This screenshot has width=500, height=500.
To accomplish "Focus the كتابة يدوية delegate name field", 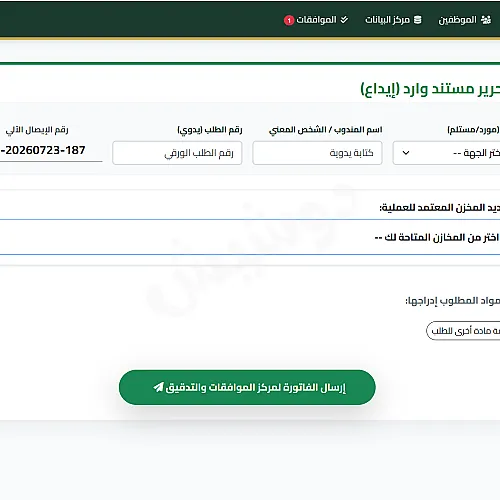I will (x=317, y=153).
